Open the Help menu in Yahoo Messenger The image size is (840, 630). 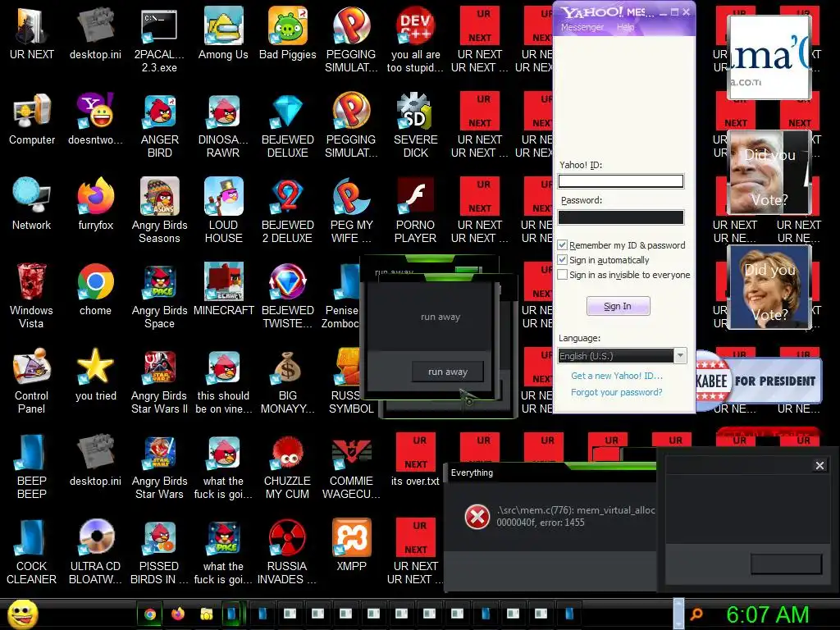click(625, 27)
